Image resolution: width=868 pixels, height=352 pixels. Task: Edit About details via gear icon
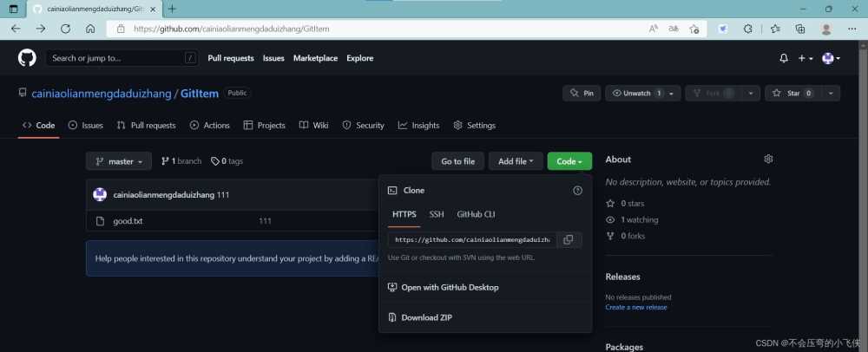[768, 160]
